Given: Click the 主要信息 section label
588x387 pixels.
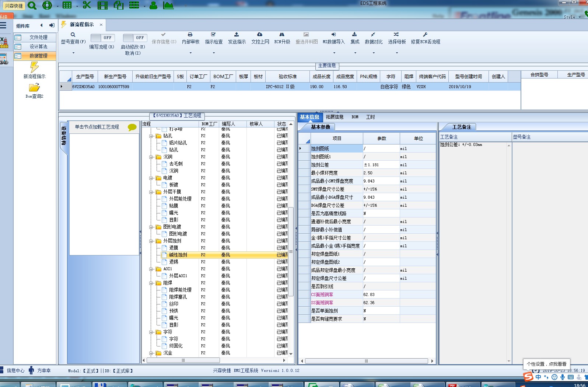Looking at the screenshot, I should (327, 65).
